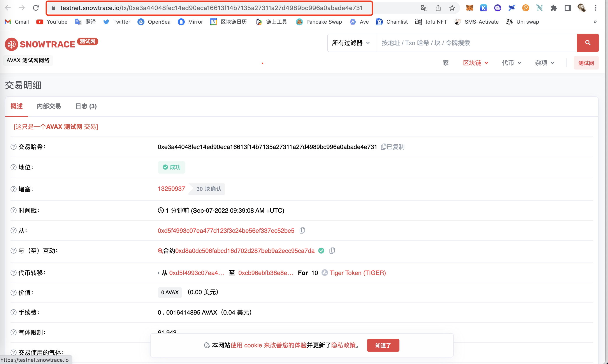The width and height of the screenshot is (608, 364).
Task: Click the red search magnifier button
Action: [x=587, y=43]
